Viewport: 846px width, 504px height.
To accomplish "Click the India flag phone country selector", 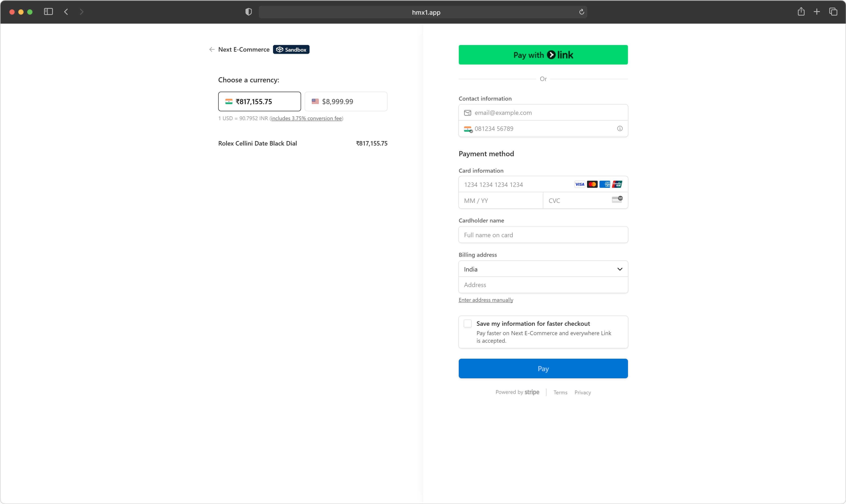I will (468, 129).
